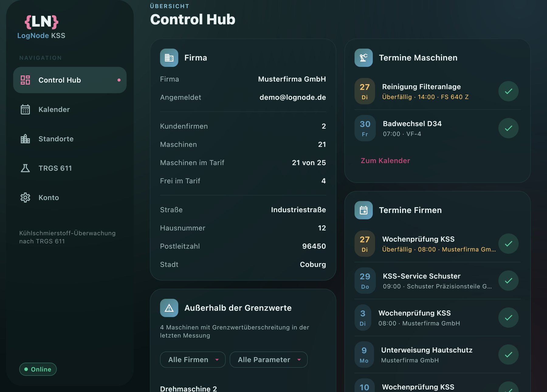Click 'Außerhalb der Grenzwerte' card heading
The width and height of the screenshot is (547, 392).
(x=238, y=308)
